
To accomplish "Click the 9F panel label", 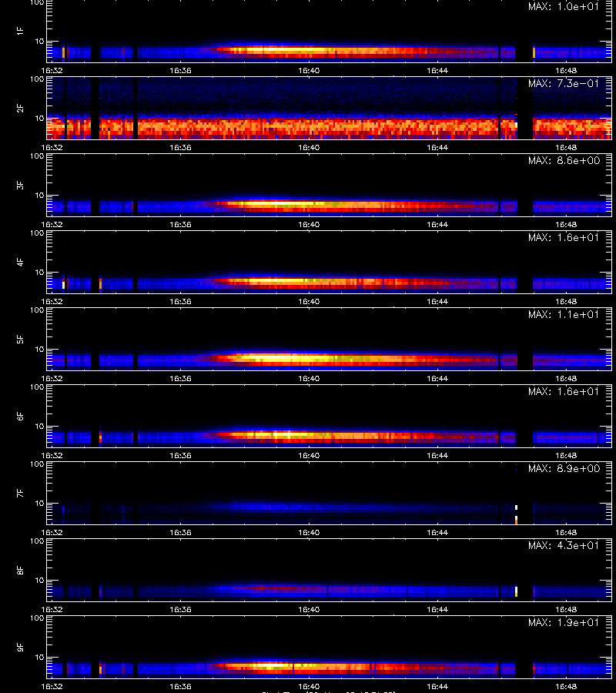I will [x=20, y=647].
